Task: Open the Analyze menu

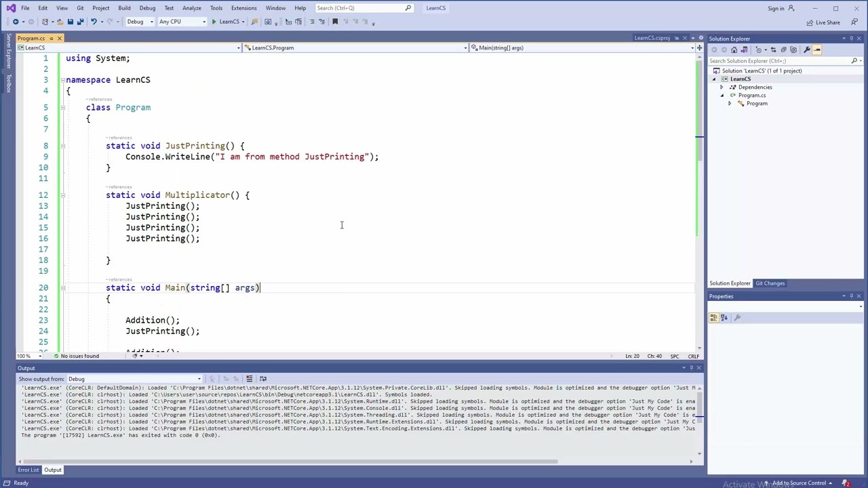Action: click(x=192, y=8)
